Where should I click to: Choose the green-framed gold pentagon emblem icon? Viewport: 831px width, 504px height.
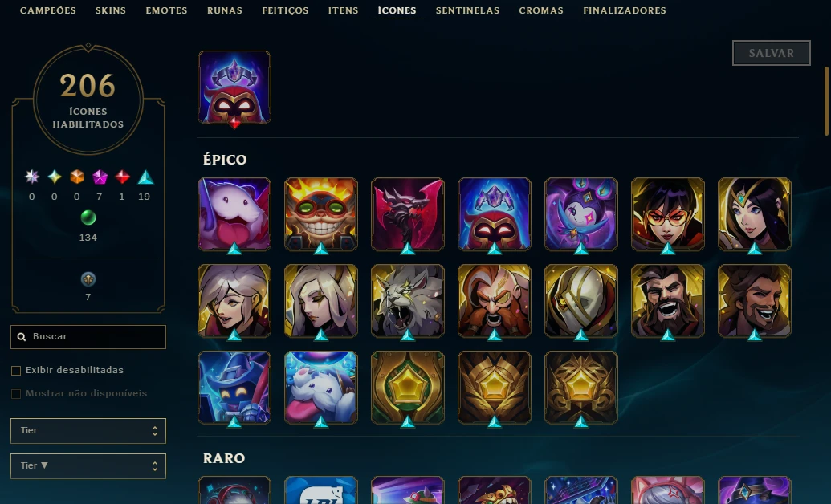point(408,388)
